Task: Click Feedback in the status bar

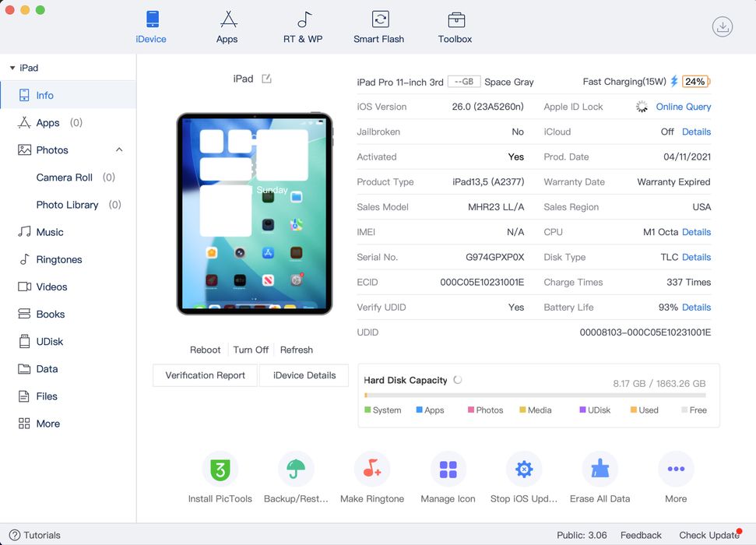Action: (641, 535)
